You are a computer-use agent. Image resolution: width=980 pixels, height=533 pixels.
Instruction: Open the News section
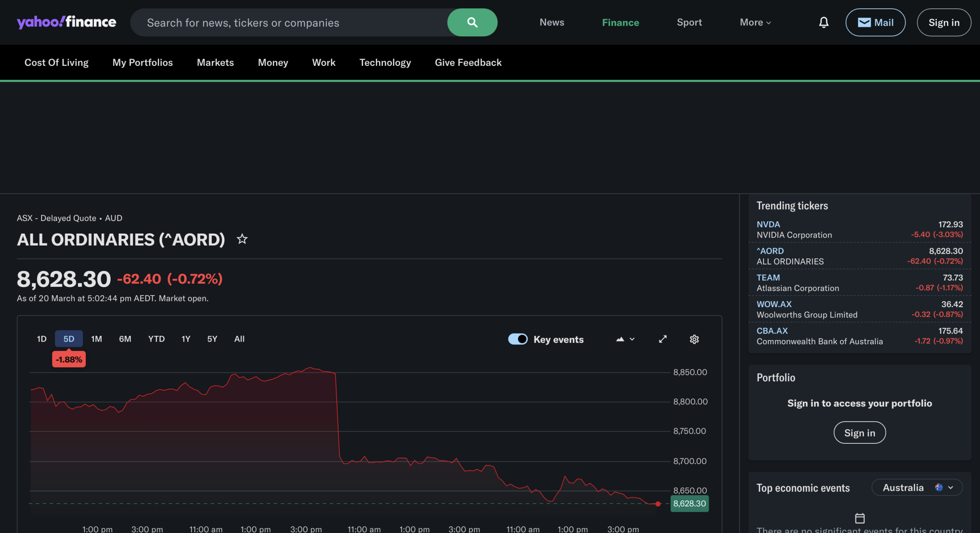[x=552, y=23]
